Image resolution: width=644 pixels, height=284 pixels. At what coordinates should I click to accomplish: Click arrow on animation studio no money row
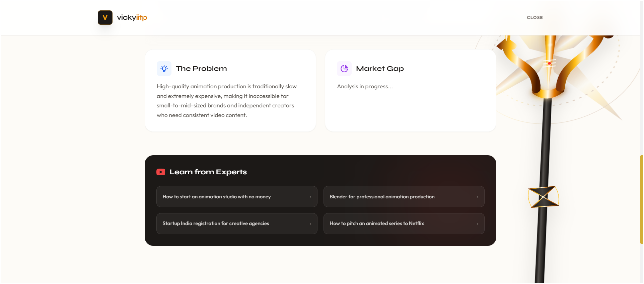(308, 197)
